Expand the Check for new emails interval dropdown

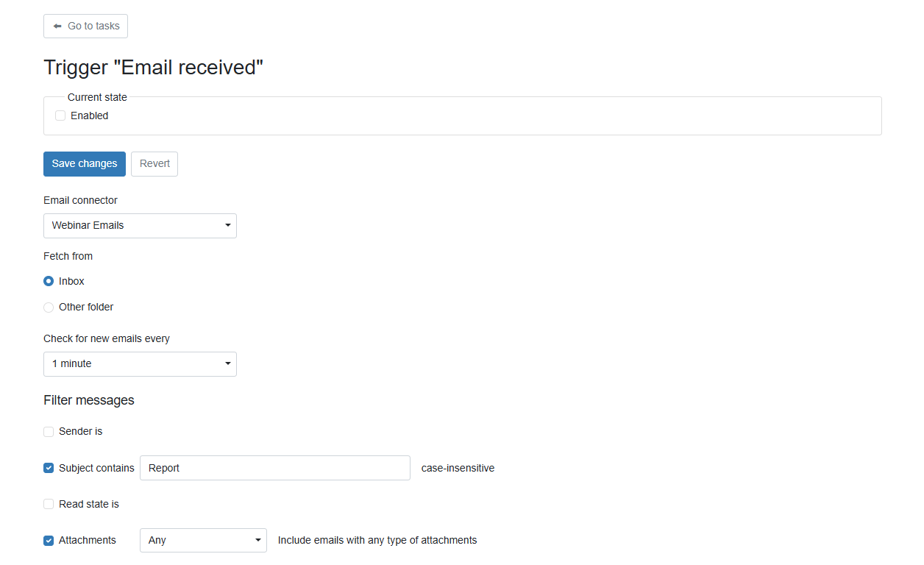140,364
